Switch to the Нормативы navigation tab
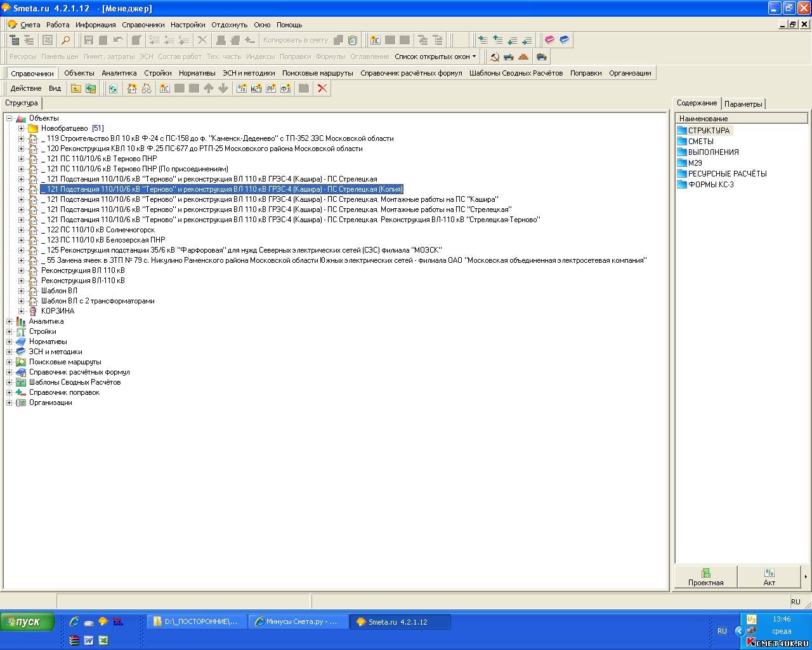 197,73
